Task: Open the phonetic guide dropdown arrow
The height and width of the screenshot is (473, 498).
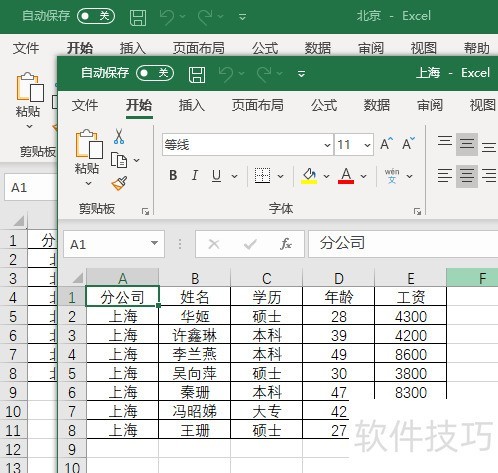Action: [x=410, y=176]
